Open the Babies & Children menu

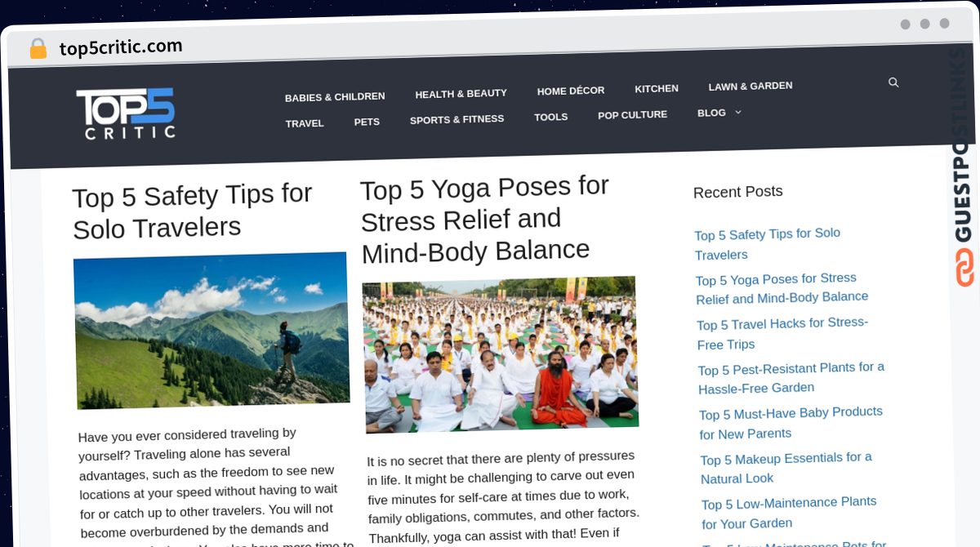[335, 96]
